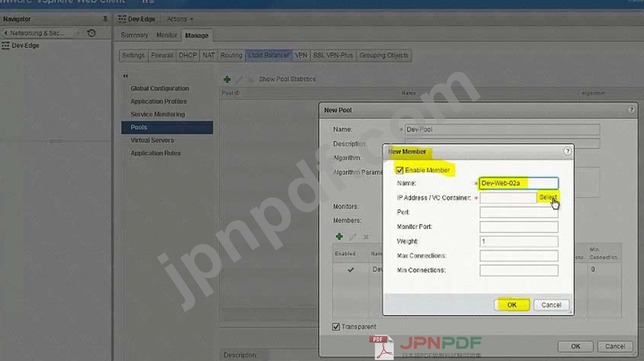Open the Firewall sub-tab
Image resolution: width=644 pixels, height=361 pixels.
162,55
